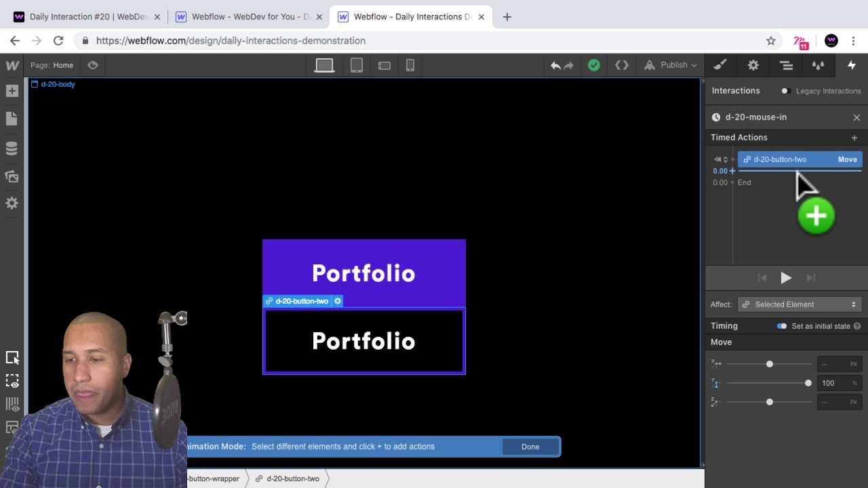Open the Style panel brush tab
868x488 pixels.
click(x=720, y=65)
